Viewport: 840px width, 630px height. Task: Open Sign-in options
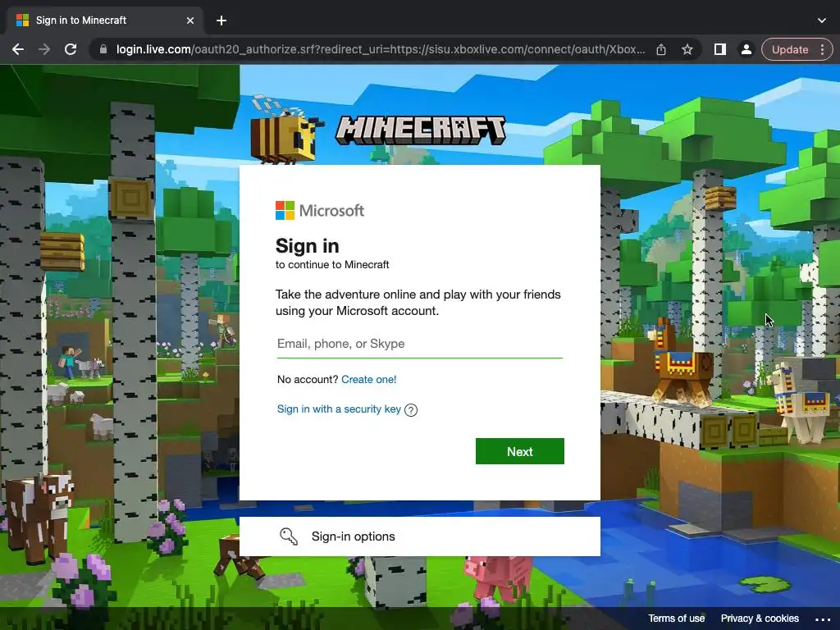(x=419, y=536)
